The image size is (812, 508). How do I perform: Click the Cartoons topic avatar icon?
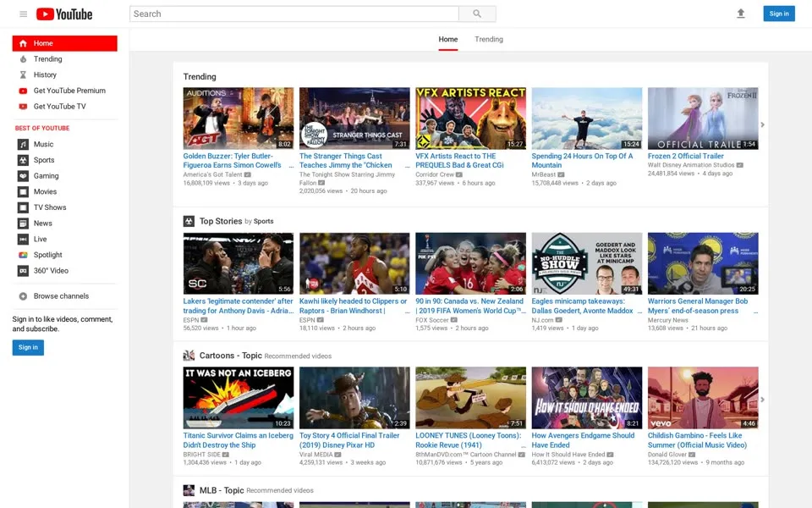(x=189, y=356)
